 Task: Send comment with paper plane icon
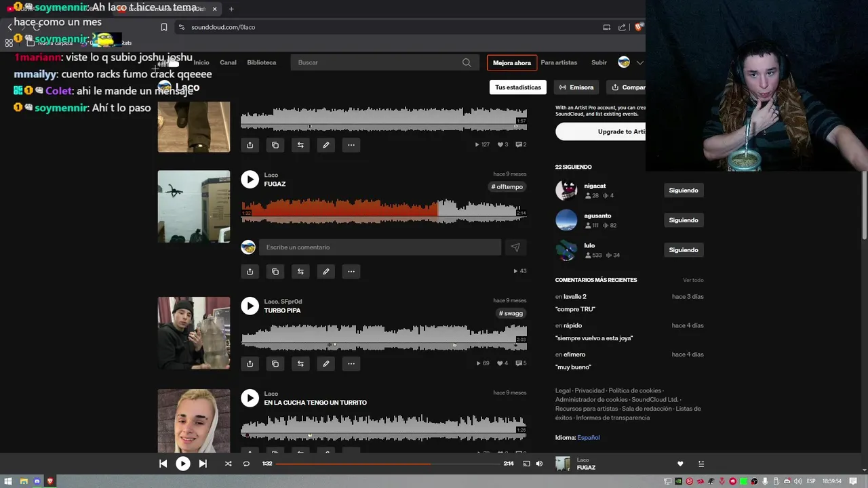[x=515, y=247]
